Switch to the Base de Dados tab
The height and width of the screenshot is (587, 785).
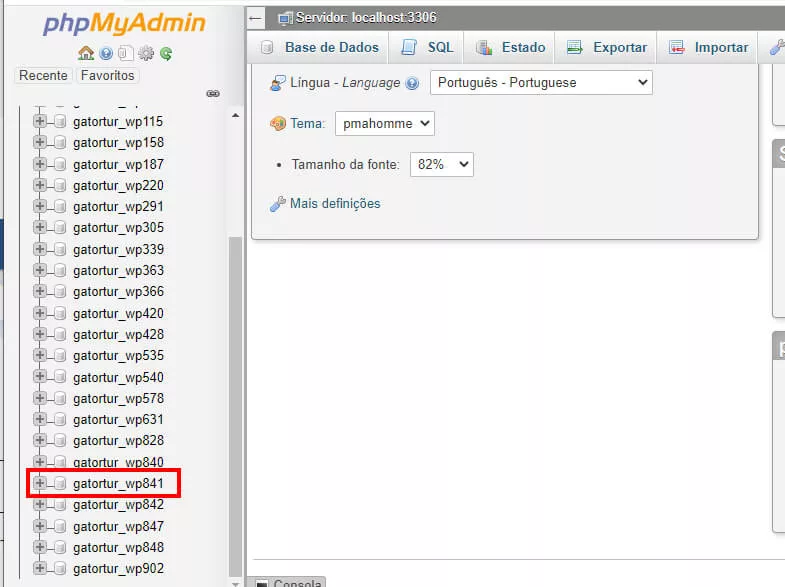tap(320, 48)
